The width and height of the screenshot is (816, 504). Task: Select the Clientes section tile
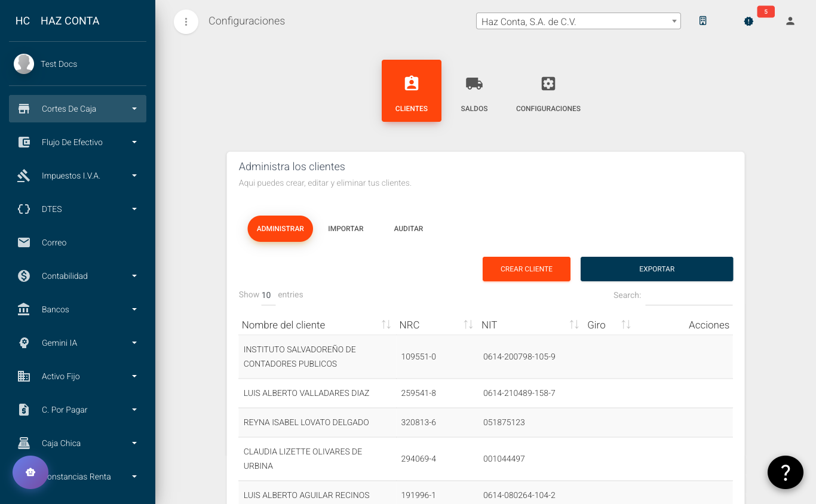coord(411,91)
